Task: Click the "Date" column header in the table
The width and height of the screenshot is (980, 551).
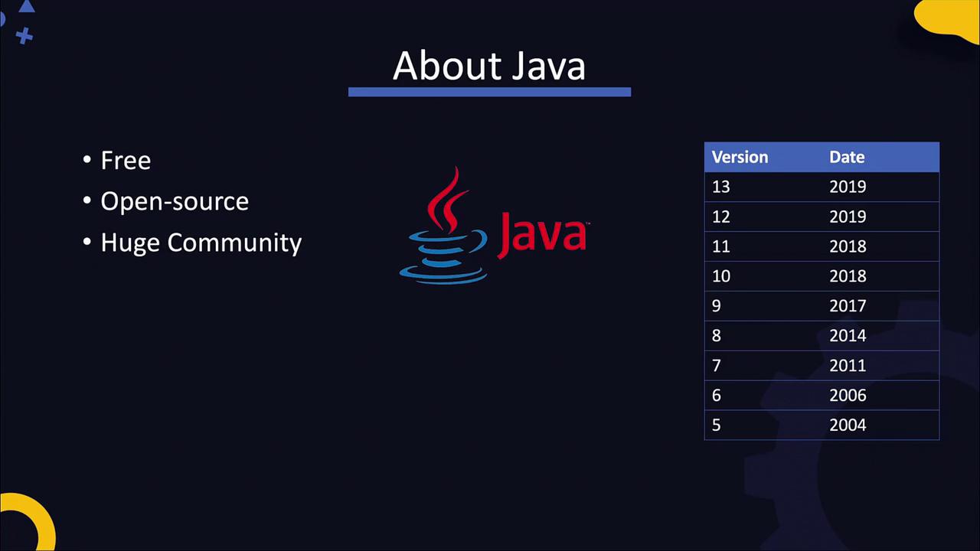Action: click(847, 157)
